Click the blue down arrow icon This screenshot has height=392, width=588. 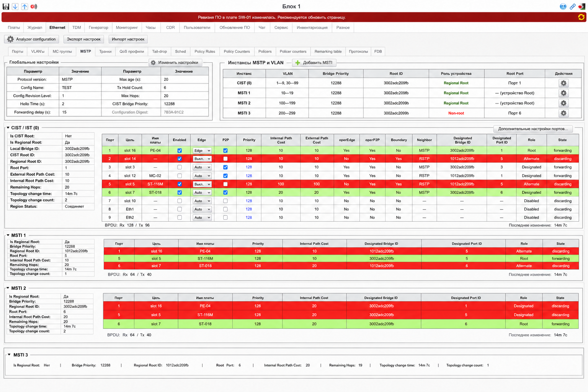(15, 7)
